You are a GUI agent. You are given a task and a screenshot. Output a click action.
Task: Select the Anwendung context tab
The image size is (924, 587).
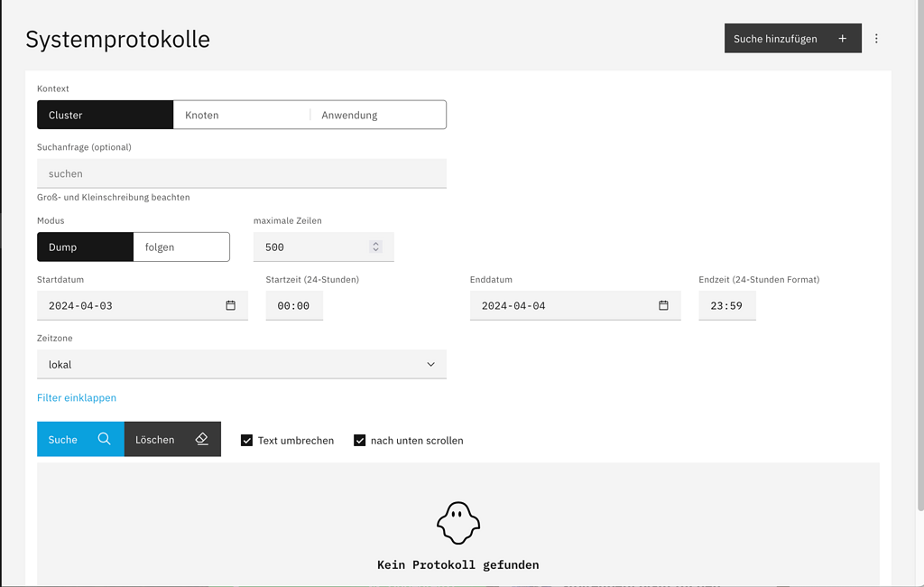[x=377, y=116]
